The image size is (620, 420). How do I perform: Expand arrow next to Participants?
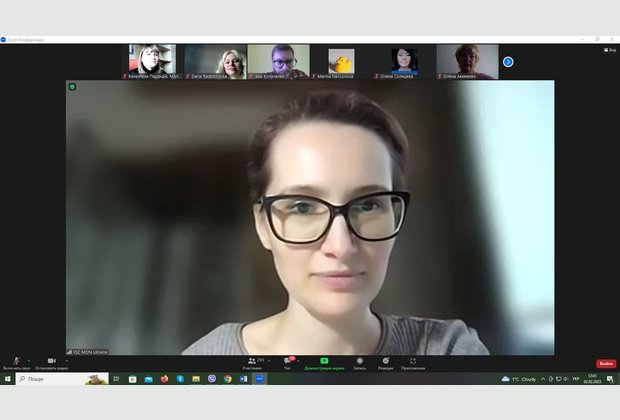[x=269, y=361]
